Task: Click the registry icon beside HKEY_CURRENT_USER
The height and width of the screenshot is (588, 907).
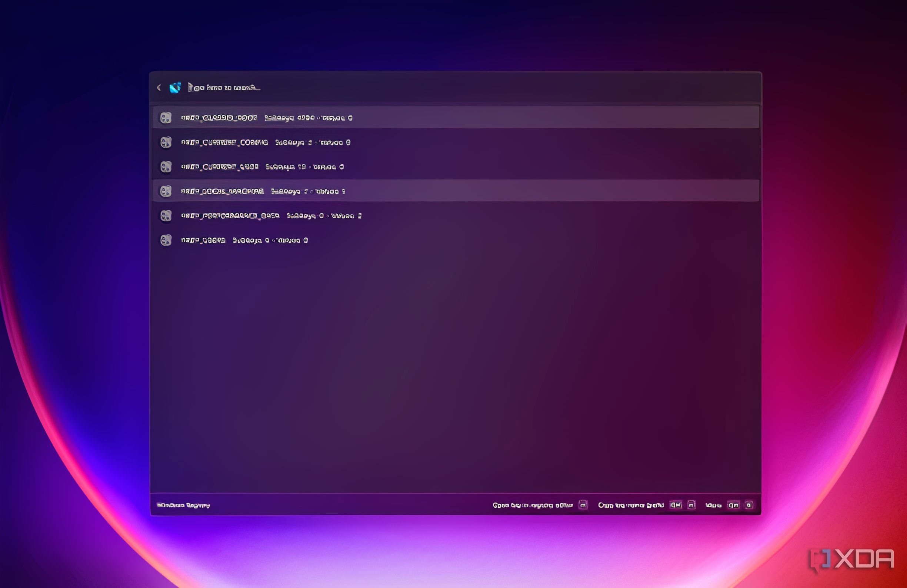Action: 166,167
